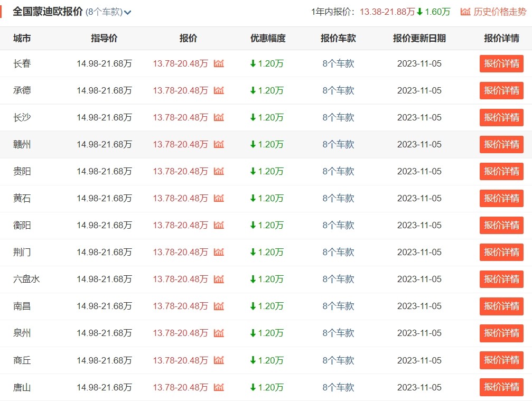Open the price trend chart icon for 赣州
532x401 pixels.
coord(219,144)
